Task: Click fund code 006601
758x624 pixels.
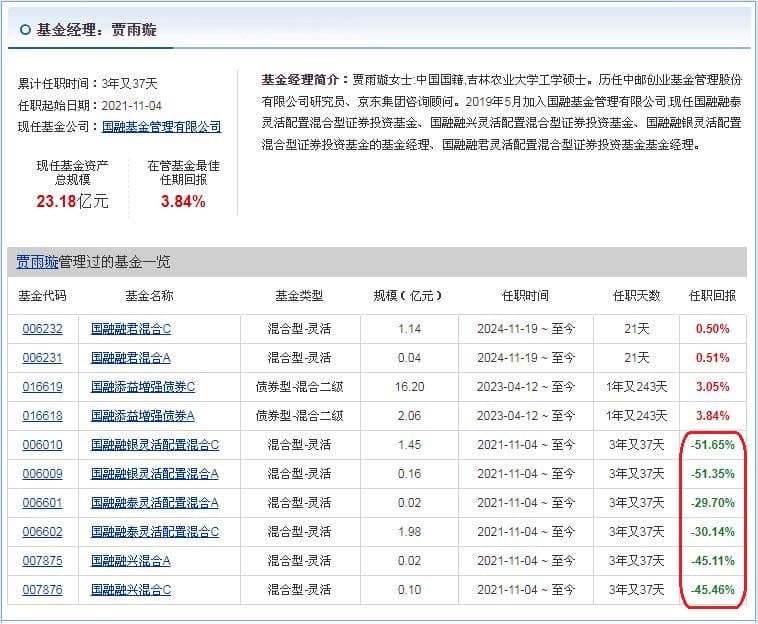Action: coord(42,502)
